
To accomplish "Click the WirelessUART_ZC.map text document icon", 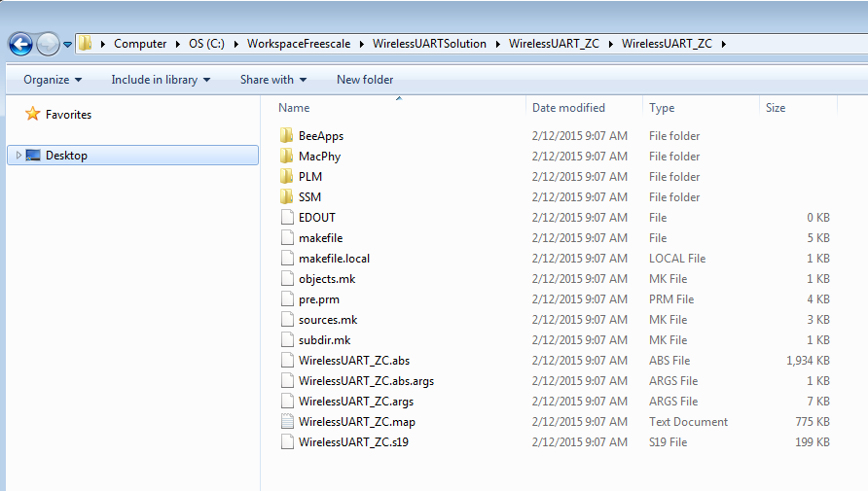I will (287, 422).
